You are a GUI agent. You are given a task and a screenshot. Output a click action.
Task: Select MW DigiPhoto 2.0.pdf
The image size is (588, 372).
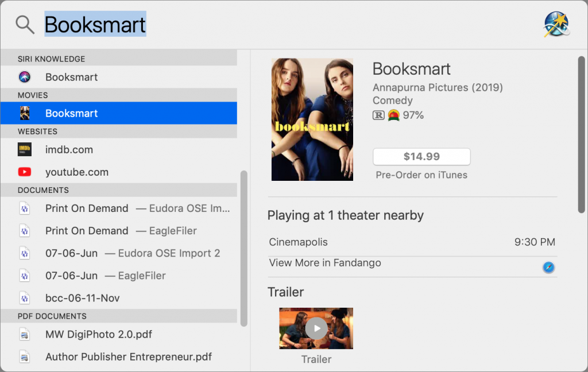click(x=119, y=334)
